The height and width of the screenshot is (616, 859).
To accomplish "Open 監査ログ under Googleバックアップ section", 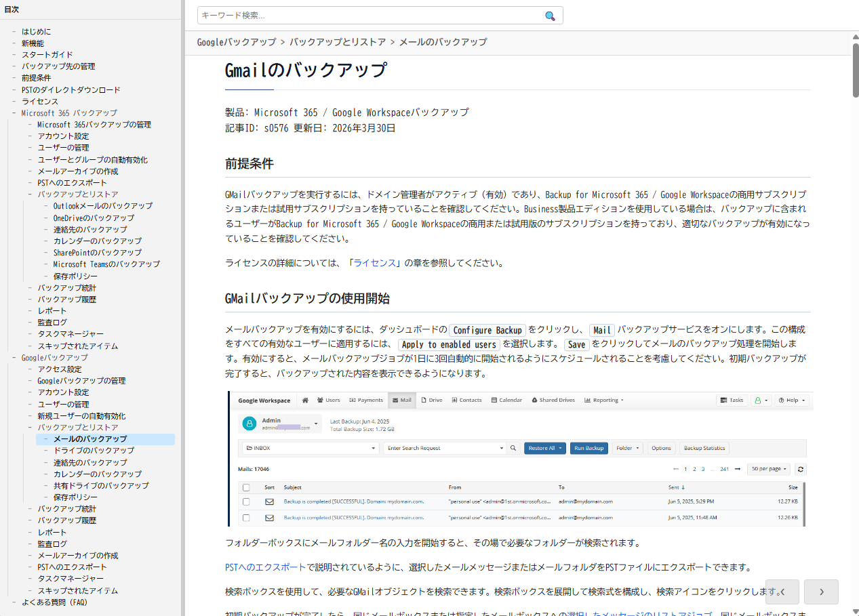I will (x=52, y=544).
